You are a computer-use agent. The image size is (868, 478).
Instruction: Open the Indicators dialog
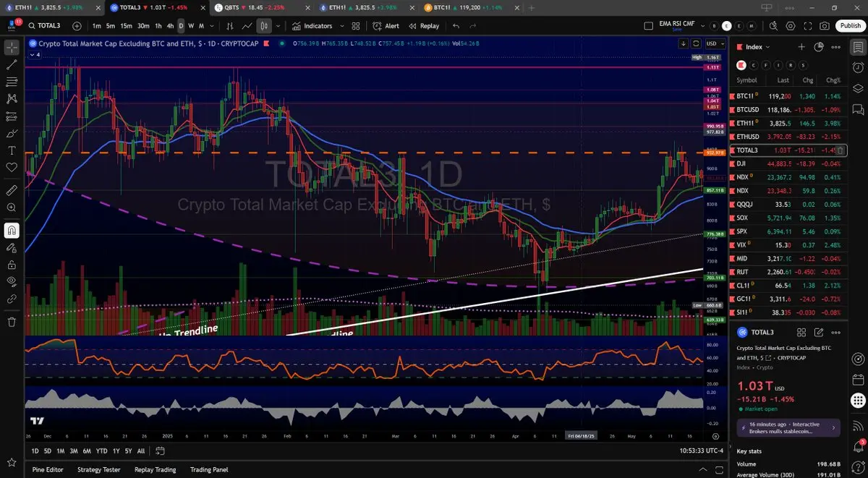click(x=312, y=25)
